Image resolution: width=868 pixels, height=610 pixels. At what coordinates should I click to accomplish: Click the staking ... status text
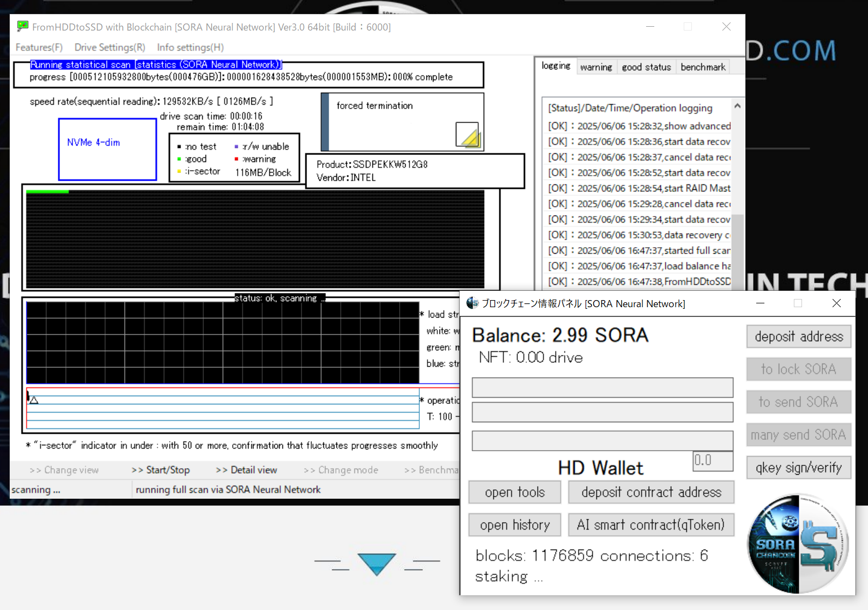point(509,576)
